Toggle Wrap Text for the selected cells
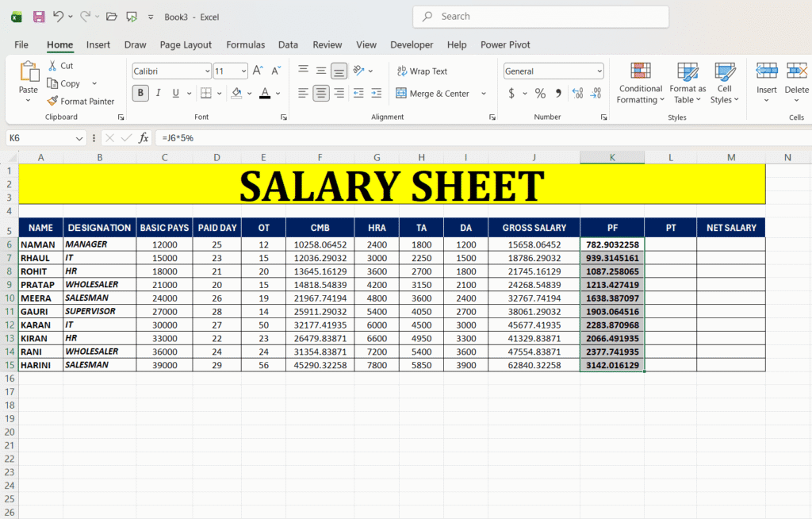 pyautogui.click(x=422, y=71)
